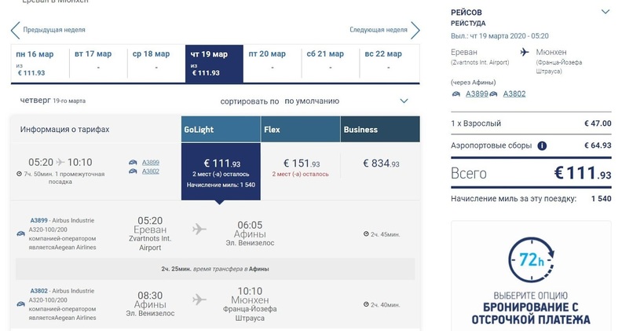The height and width of the screenshot is (331, 644).
Task: Select the Friday 20 March date tab
Action: pos(273,63)
